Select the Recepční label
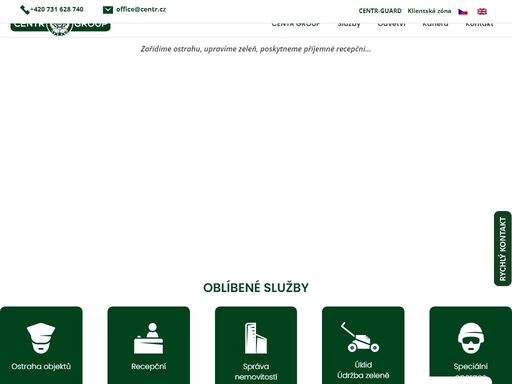Screen dimensions: 512x384 (148, 366)
